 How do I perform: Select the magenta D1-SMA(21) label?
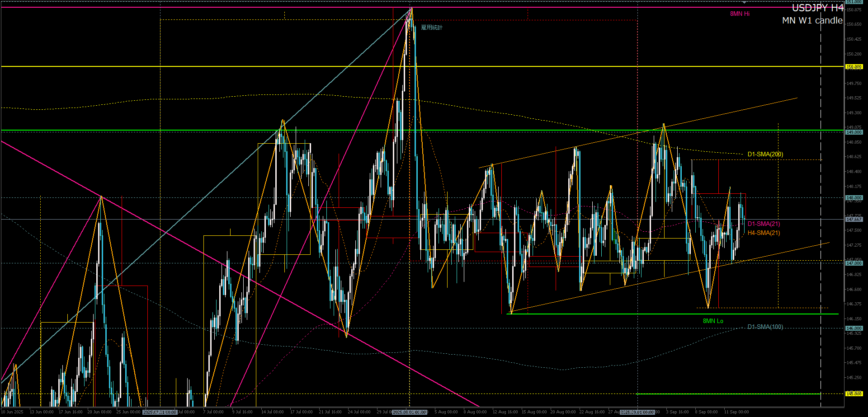click(x=764, y=224)
